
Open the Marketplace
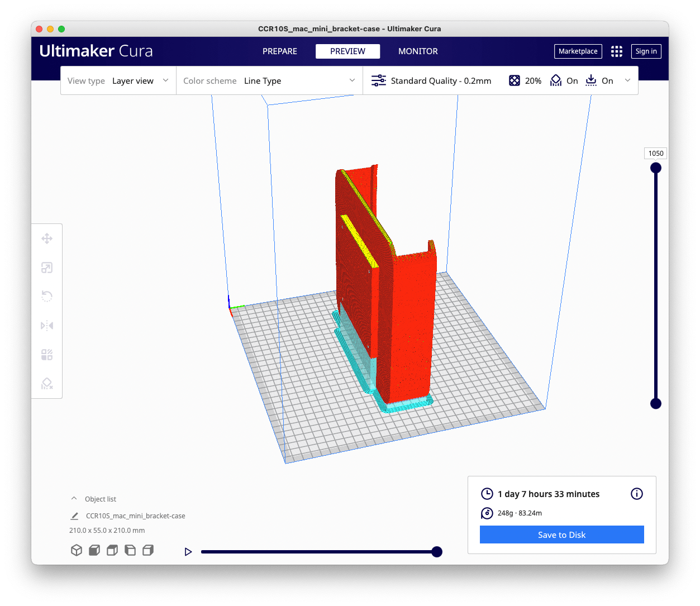[x=578, y=51]
